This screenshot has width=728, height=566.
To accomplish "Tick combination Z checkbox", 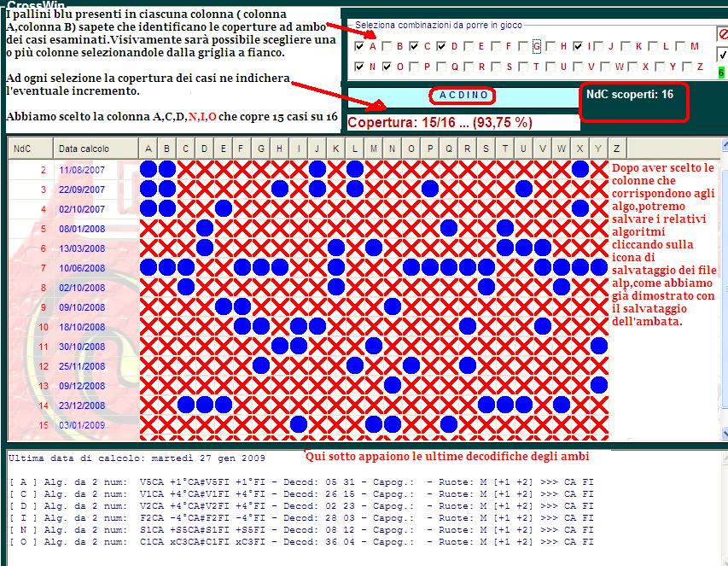I will pos(687,67).
